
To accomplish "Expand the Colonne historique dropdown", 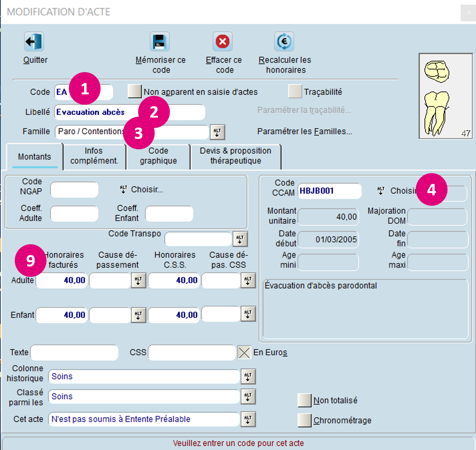I will 248,377.
